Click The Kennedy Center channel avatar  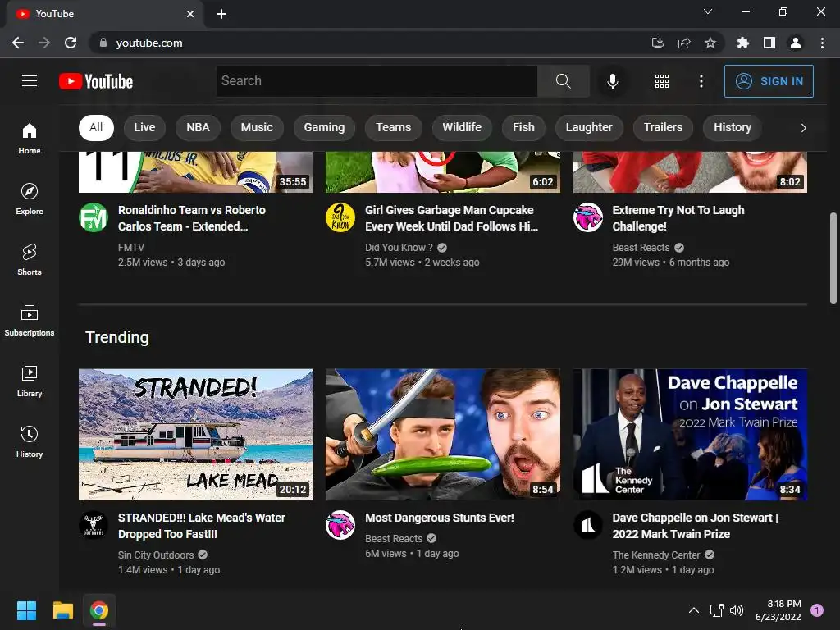(x=587, y=525)
